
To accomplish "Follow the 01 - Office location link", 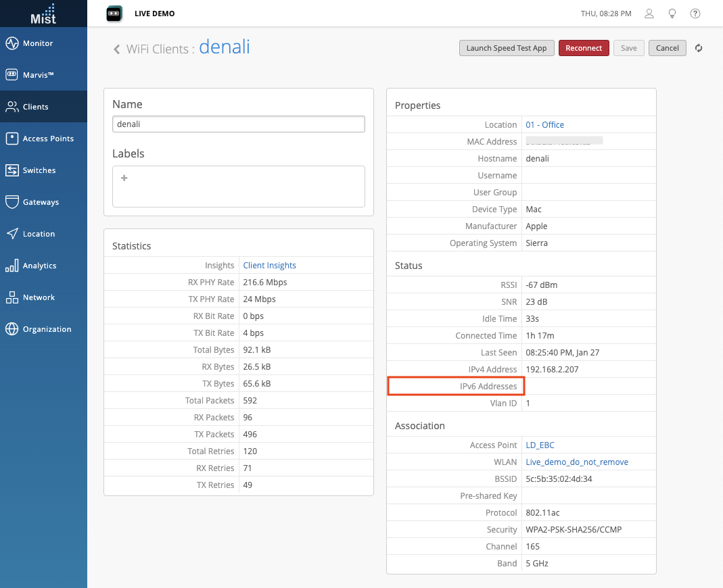I will [x=544, y=125].
